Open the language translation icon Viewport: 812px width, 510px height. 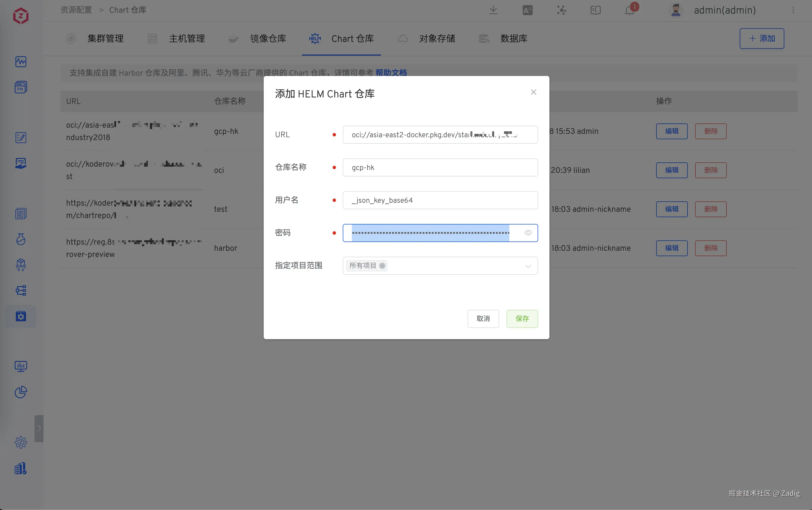point(527,10)
